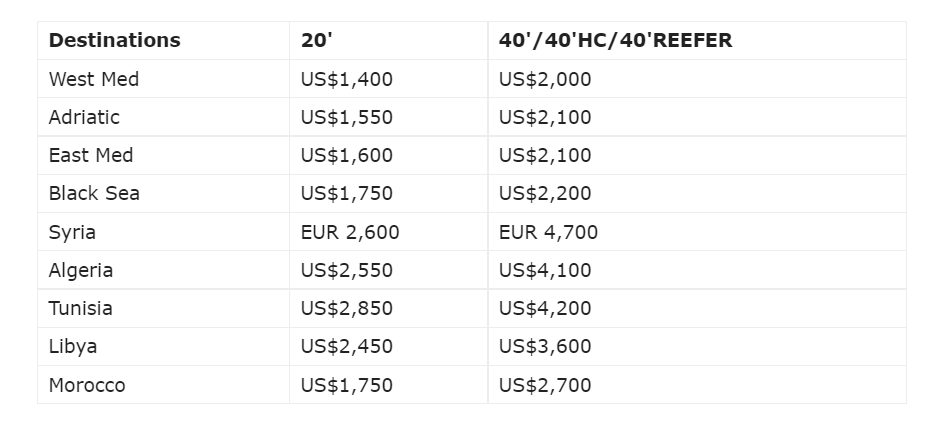Click the Libya row label

click(x=73, y=346)
